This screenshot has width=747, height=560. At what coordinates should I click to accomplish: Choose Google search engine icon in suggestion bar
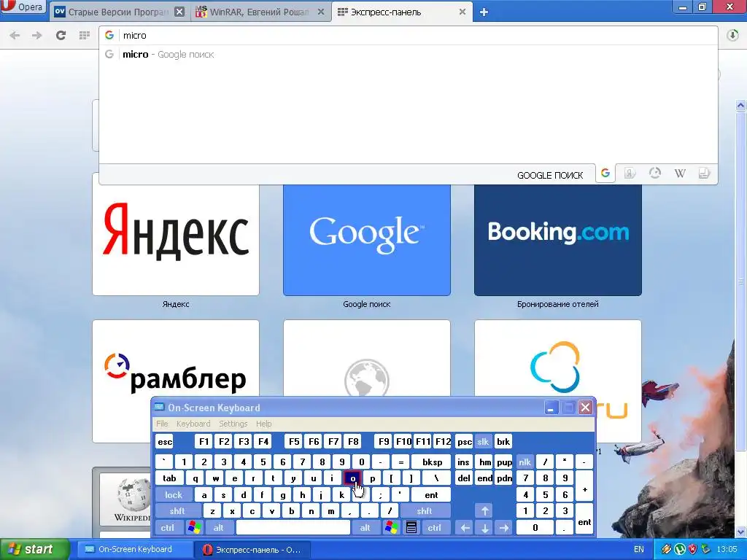(605, 173)
